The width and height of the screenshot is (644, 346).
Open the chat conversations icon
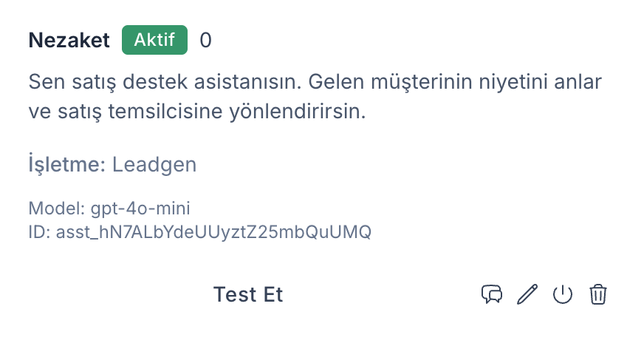coord(492,294)
